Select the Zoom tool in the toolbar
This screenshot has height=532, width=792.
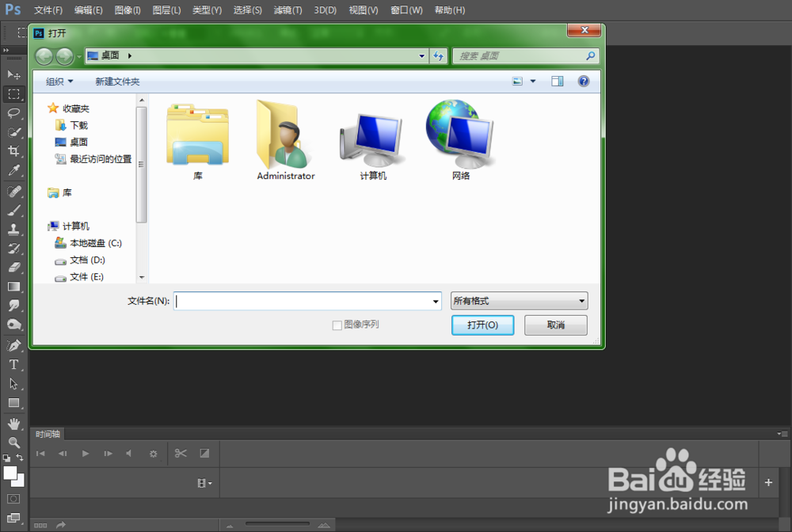click(x=14, y=442)
